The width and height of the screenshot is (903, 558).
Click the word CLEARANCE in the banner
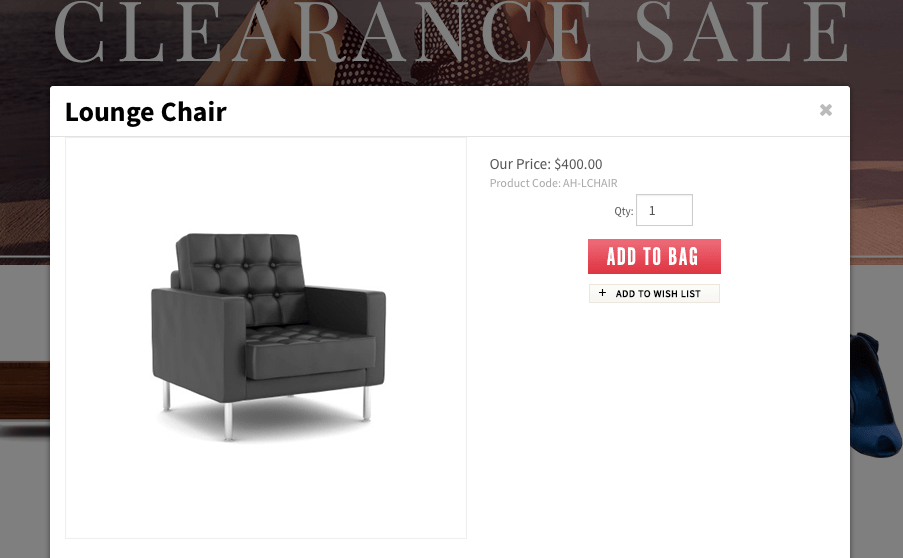[x=322, y=32]
